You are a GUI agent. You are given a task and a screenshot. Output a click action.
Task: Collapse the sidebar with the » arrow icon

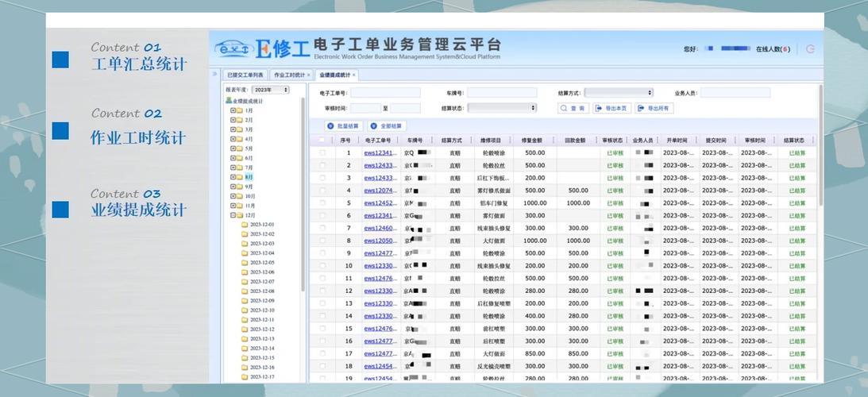(214, 74)
